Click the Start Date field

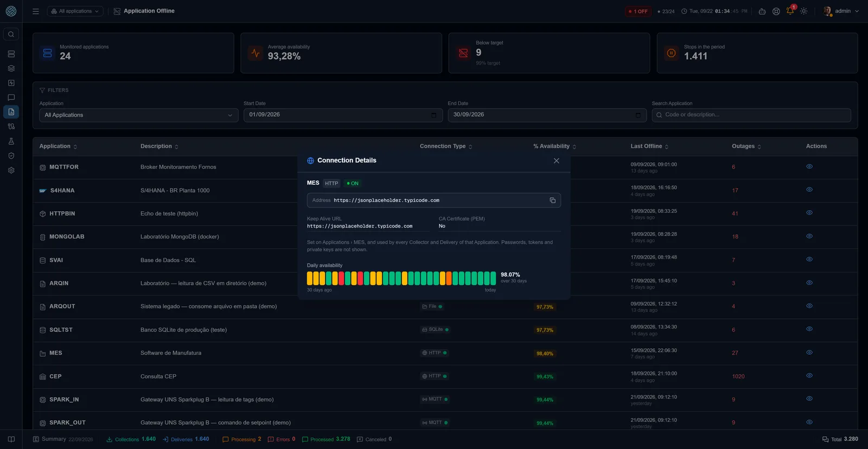(343, 115)
